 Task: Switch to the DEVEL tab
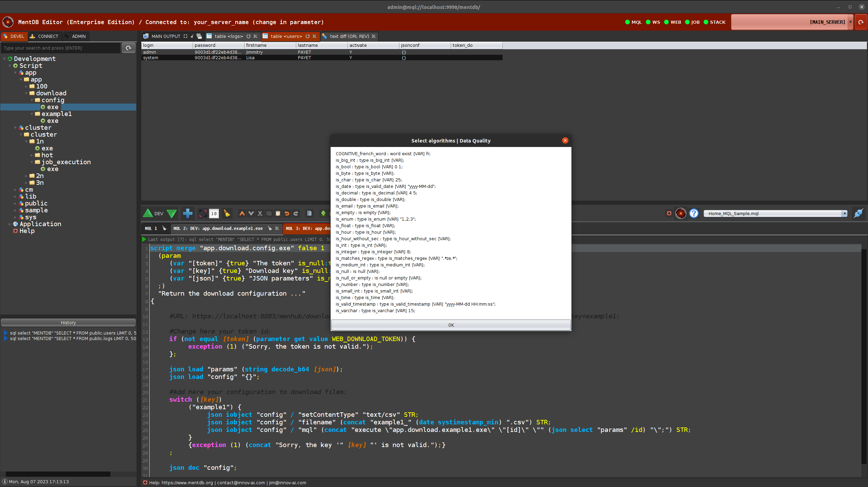(14, 36)
